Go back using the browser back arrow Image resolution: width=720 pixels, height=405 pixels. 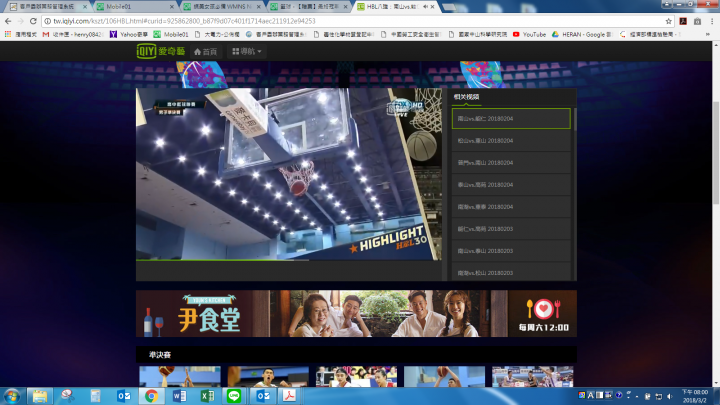click(x=8, y=21)
